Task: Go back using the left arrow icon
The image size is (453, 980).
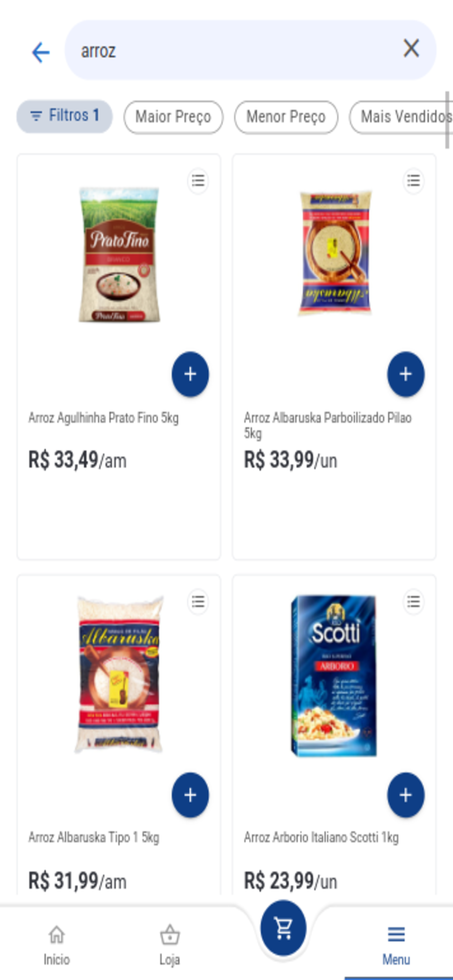Action: [x=41, y=52]
